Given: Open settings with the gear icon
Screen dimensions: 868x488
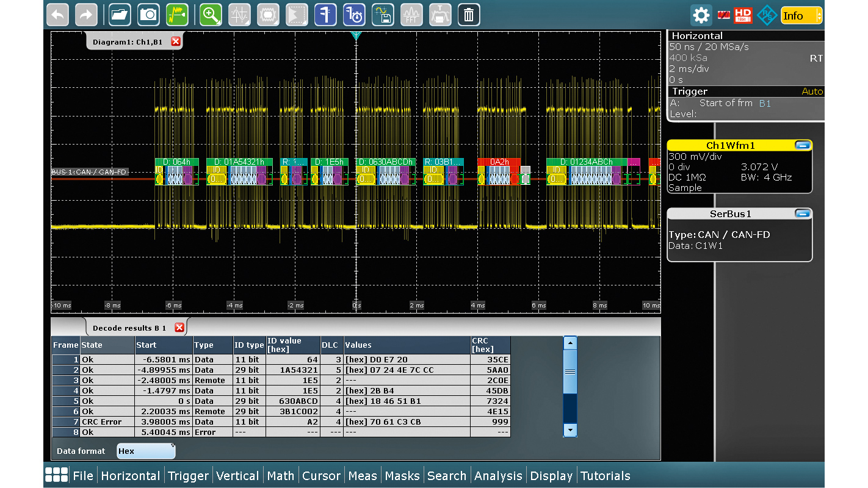Looking at the screenshot, I should pos(701,15).
